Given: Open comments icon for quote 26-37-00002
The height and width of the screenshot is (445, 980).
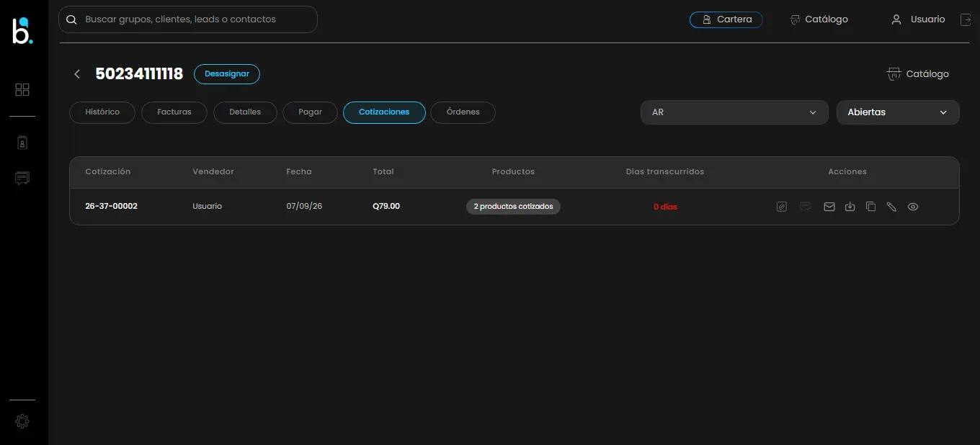Looking at the screenshot, I should [x=806, y=207].
